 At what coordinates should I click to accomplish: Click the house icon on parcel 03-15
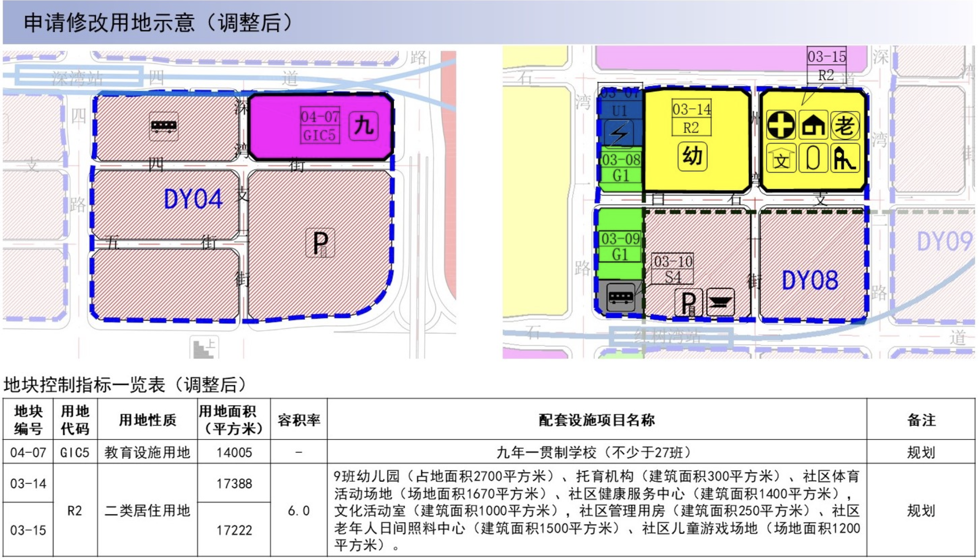(813, 125)
